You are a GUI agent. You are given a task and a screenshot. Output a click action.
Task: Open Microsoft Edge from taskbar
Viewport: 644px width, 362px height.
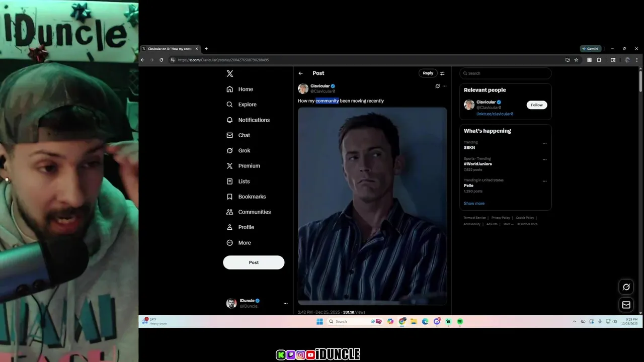point(425,322)
